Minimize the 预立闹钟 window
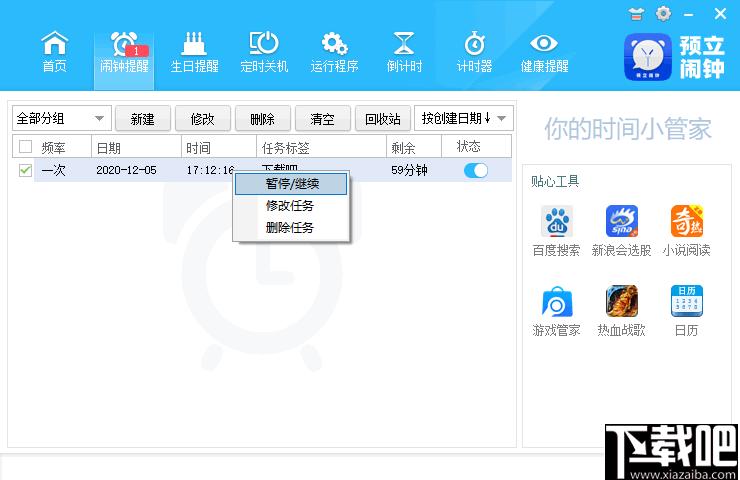 690,15
